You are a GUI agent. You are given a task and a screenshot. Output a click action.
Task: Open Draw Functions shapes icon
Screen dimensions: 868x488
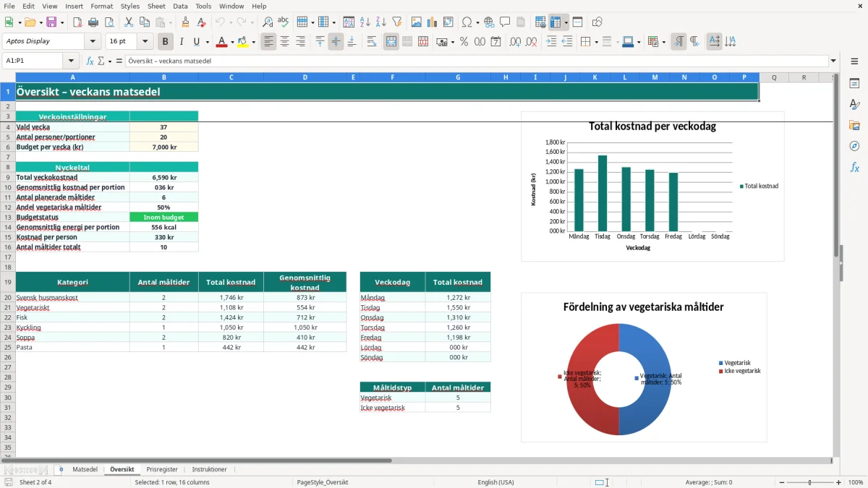point(597,22)
